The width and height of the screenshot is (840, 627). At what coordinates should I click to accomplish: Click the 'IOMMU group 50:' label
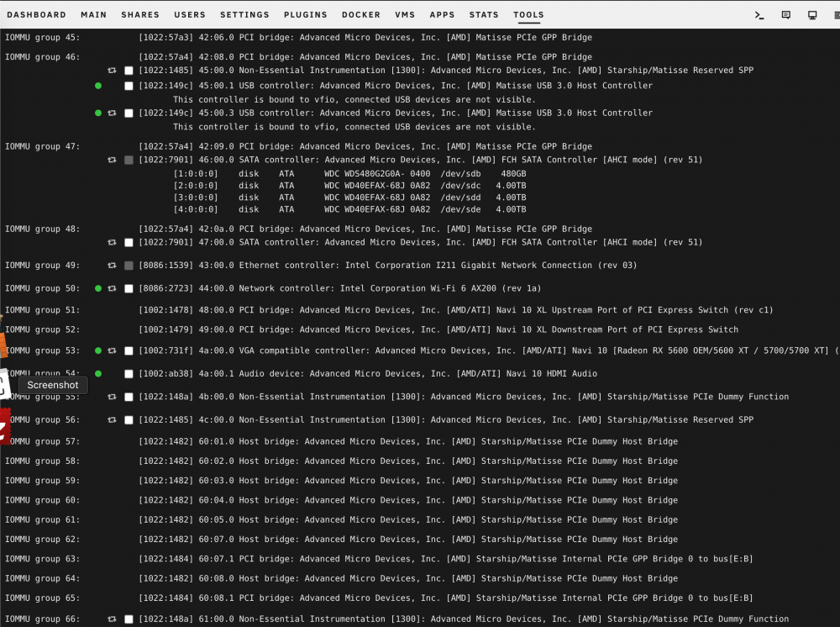[x=42, y=288]
